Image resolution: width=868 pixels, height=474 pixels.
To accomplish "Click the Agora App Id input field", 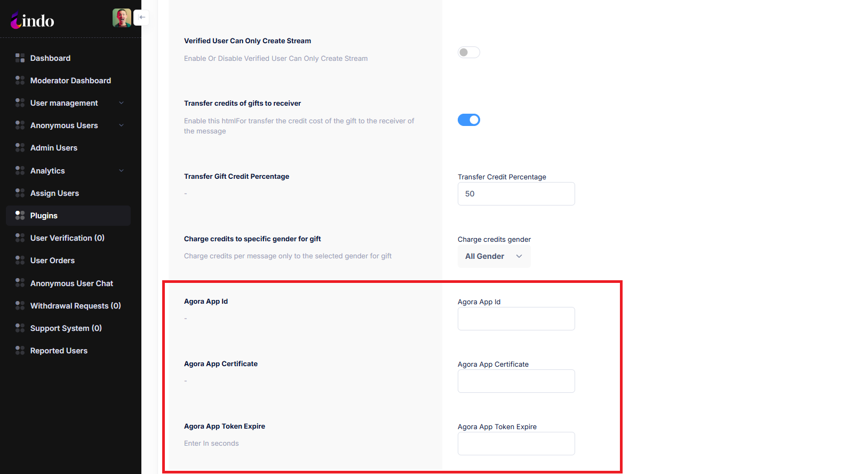I will click(x=516, y=319).
